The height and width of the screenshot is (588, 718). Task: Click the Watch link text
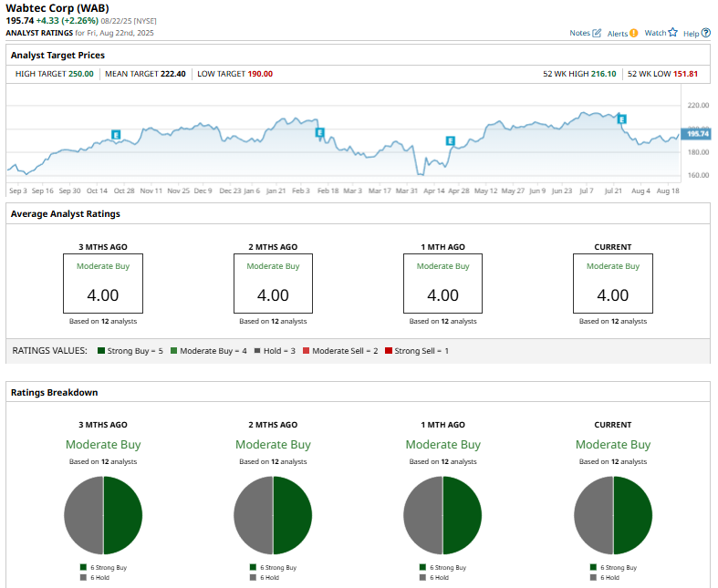(x=655, y=33)
